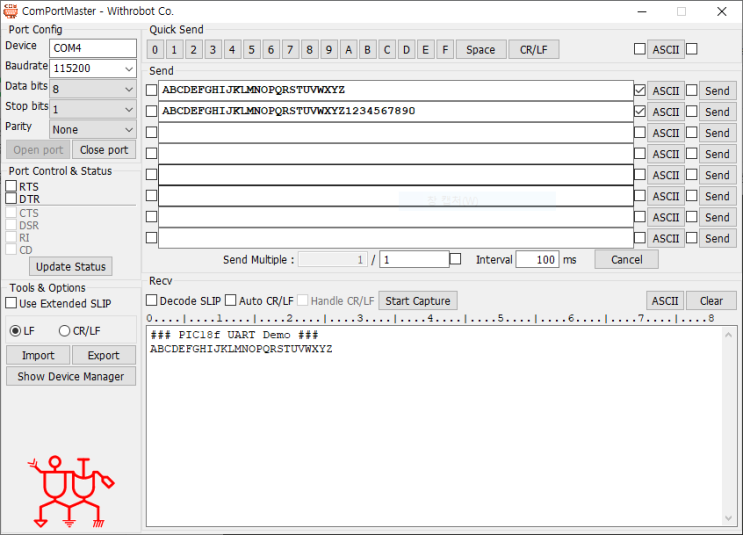Viewport: 743px width, 535px height.
Task: Click the receive scrollbar down arrow
Action: [728, 518]
